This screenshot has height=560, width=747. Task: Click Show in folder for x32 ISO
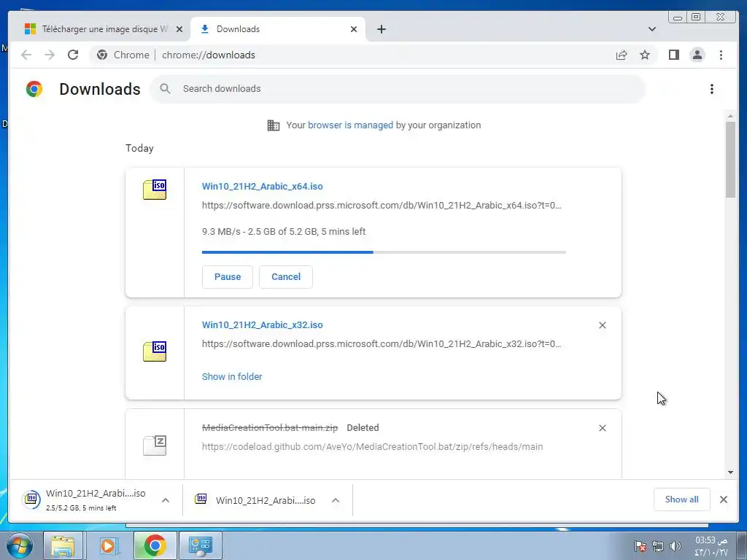[232, 377]
